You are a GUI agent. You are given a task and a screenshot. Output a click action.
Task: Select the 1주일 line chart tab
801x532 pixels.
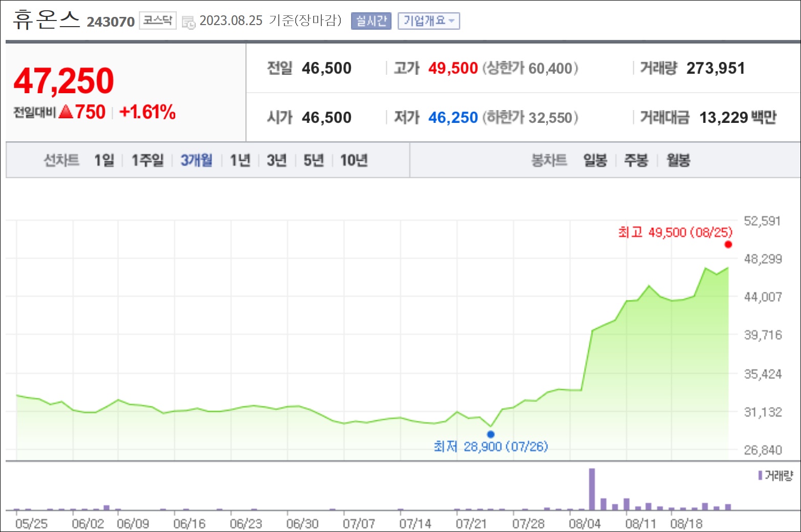(148, 160)
